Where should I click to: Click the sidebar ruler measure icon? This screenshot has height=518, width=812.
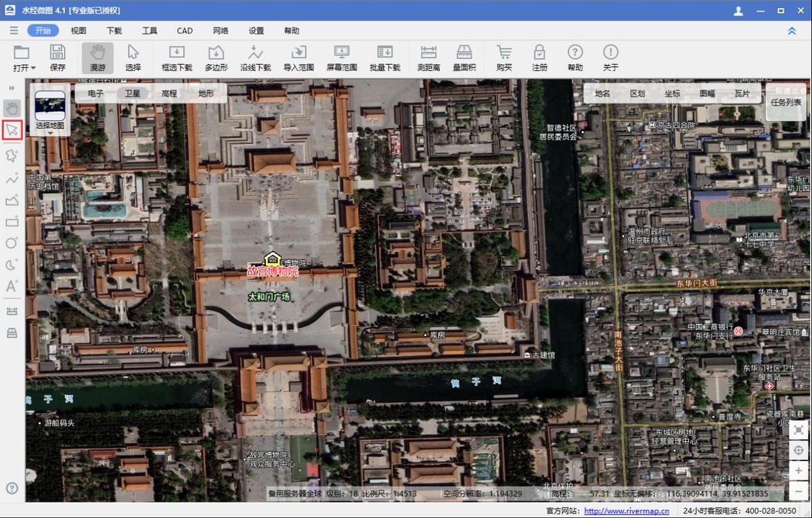tap(12, 311)
